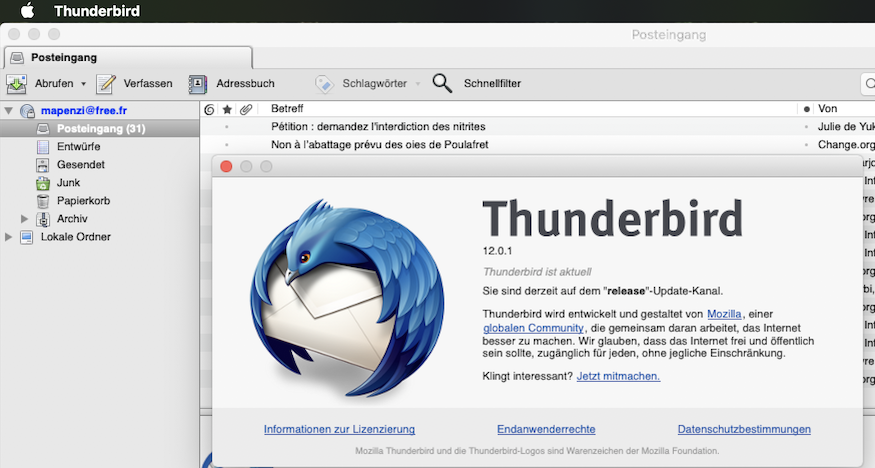Open the Abrufen dropdown arrow

84,84
